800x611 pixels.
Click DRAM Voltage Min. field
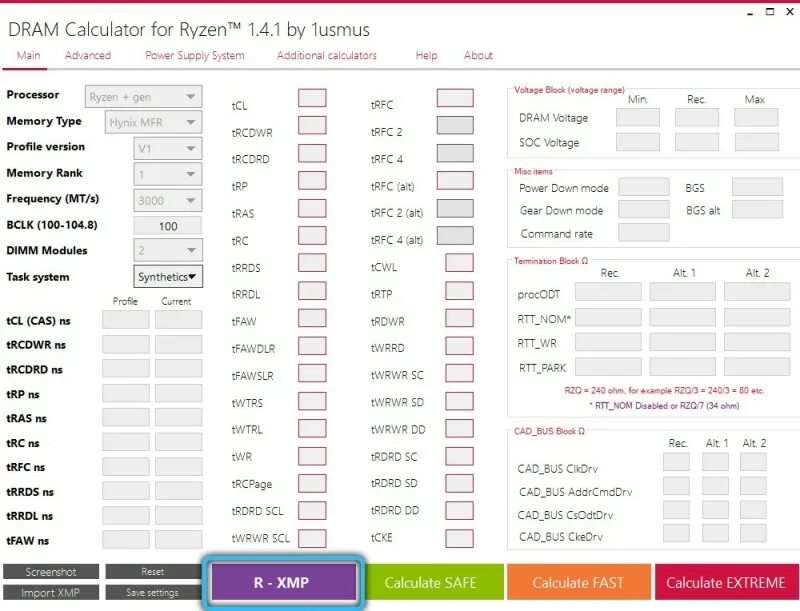638,117
